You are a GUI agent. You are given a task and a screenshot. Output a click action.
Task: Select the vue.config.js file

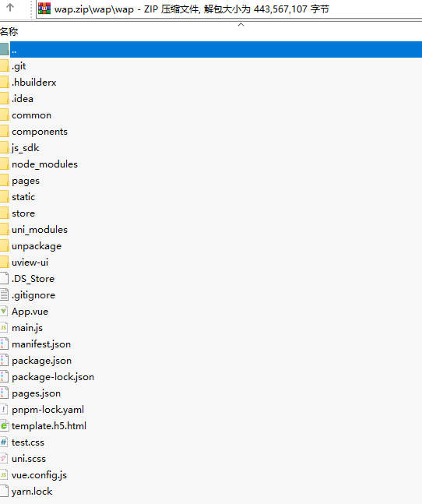click(x=39, y=475)
